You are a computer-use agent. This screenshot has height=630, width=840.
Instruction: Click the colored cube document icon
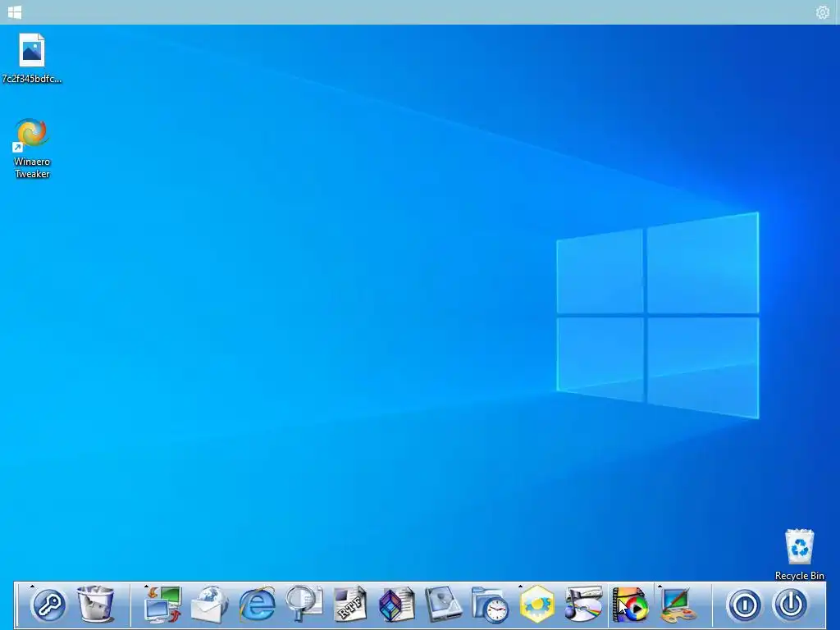tap(397, 605)
